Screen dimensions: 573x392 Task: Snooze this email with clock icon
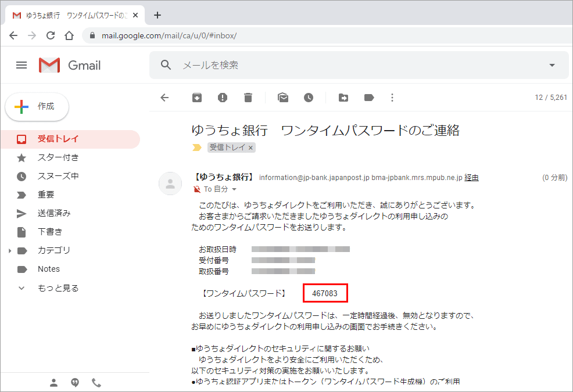click(309, 98)
